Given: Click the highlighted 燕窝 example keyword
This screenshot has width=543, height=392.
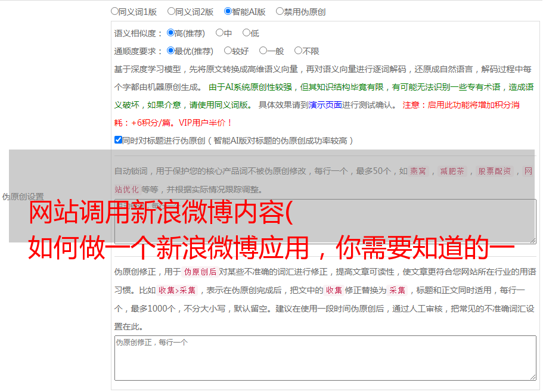Looking at the screenshot, I should pos(418,171).
